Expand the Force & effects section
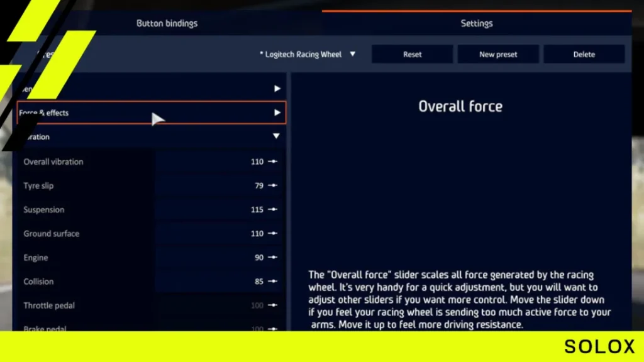644x362 pixels. pos(152,112)
